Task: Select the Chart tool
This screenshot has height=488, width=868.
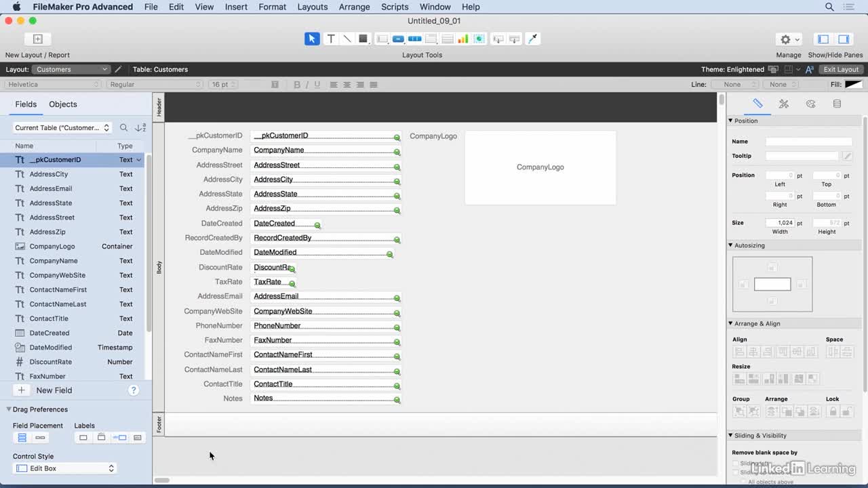Action: [x=463, y=39]
